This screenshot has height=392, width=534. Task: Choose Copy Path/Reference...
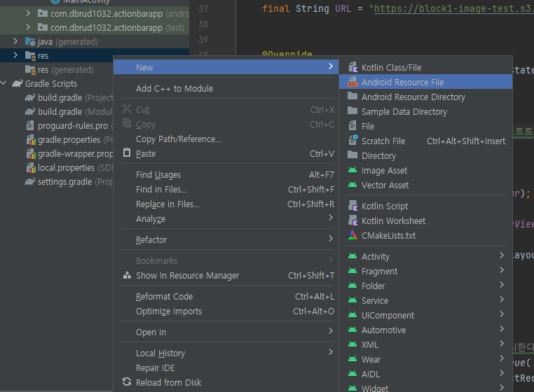pyautogui.click(x=226, y=139)
